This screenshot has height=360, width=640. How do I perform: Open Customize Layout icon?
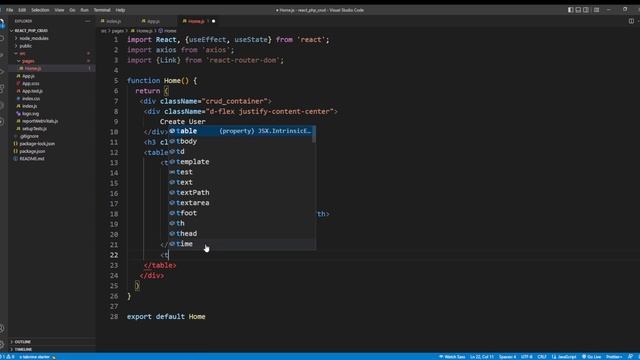(x=596, y=10)
